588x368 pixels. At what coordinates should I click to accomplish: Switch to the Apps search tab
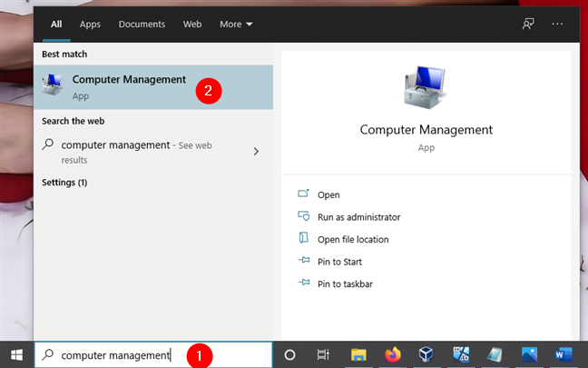point(90,25)
